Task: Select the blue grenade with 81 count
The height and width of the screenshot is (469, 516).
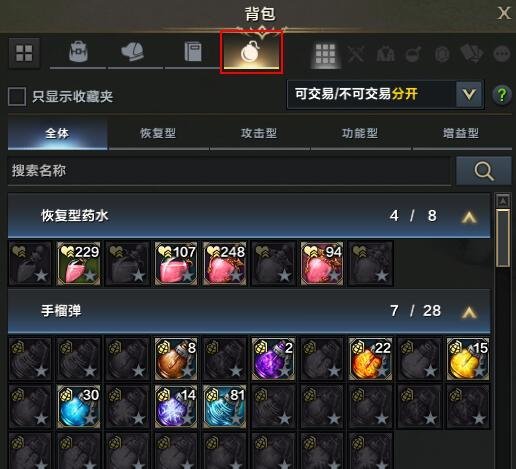Action: [x=225, y=406]
